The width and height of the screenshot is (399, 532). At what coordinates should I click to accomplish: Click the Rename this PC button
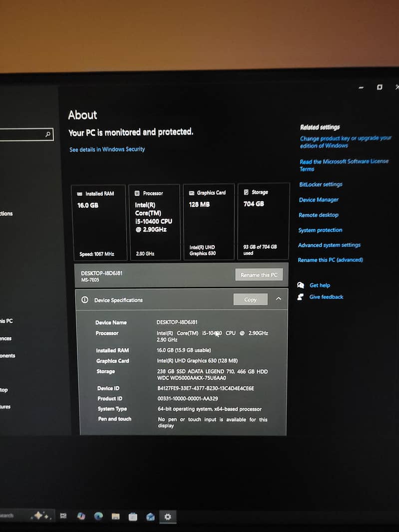tap(259, 275)
